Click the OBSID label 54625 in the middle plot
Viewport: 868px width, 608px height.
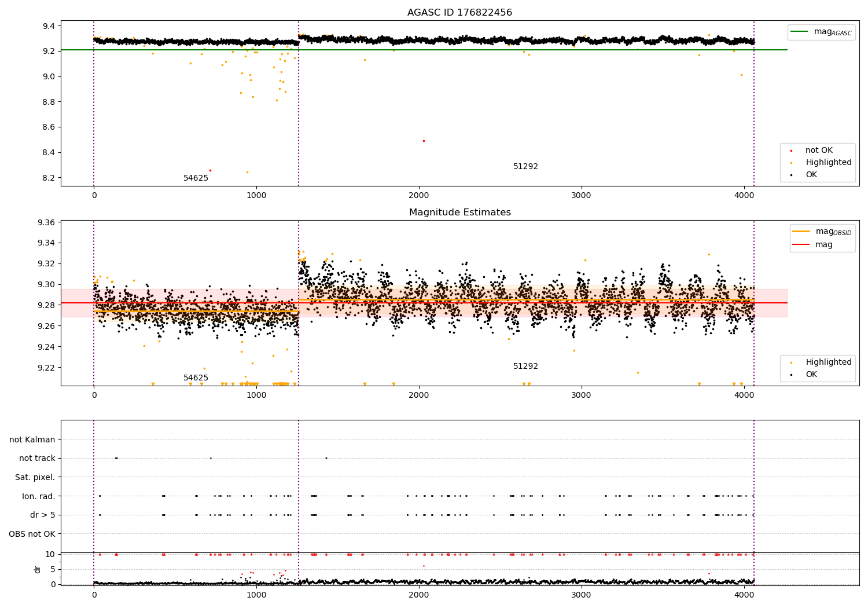196,378
